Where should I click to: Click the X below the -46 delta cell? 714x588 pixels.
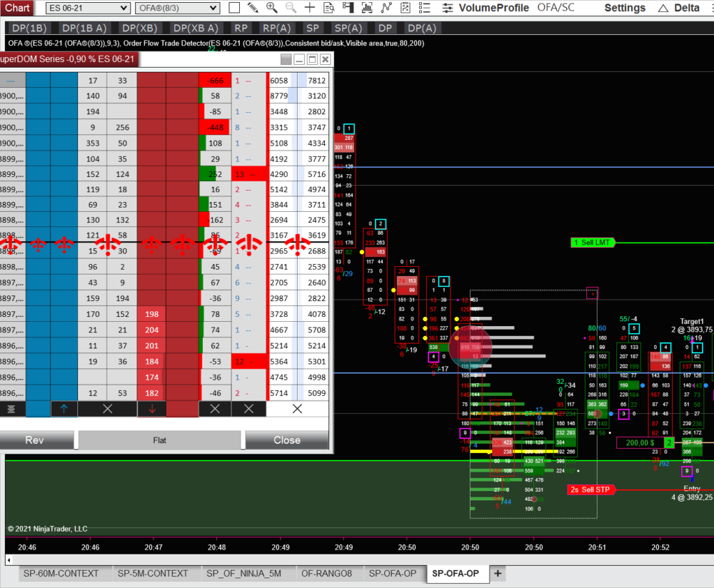pyautogui.click(x=215, y=409)
